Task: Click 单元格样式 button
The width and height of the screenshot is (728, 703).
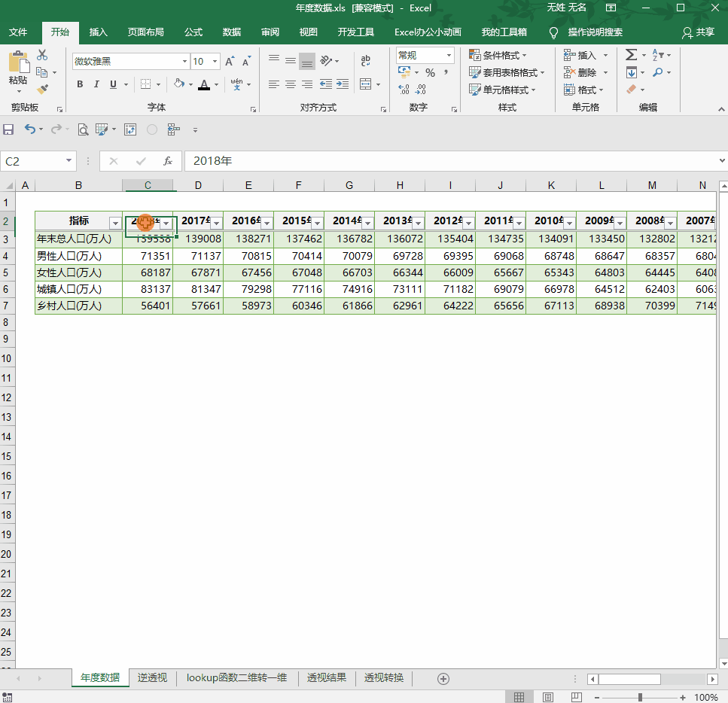Action: (502, 90)
